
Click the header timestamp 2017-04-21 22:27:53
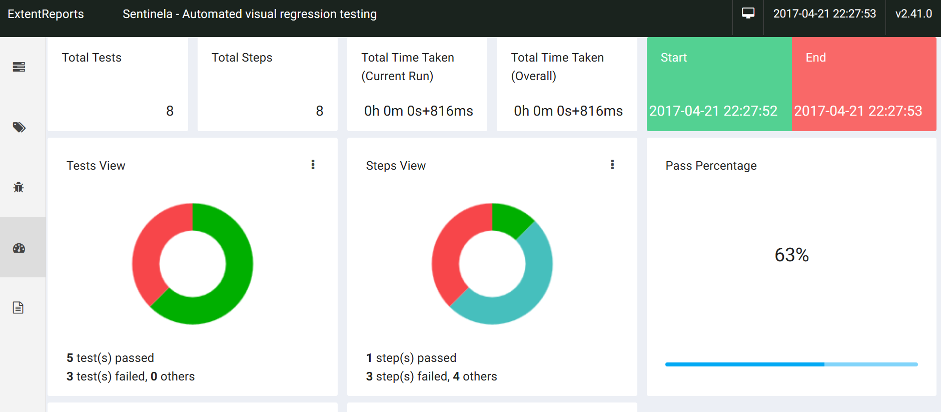coord(825,14)
